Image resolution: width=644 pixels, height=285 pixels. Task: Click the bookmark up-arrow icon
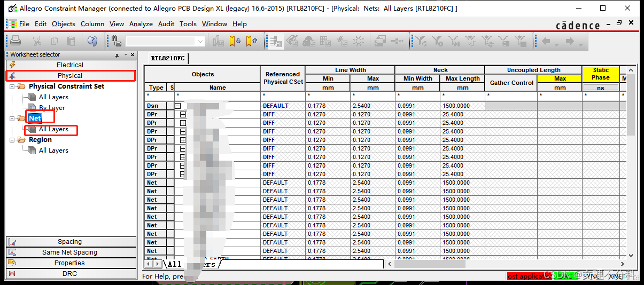(252, 41)
